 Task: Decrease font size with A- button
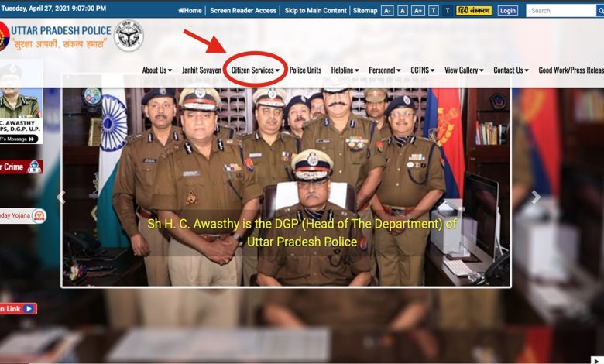tap(387, 11)
